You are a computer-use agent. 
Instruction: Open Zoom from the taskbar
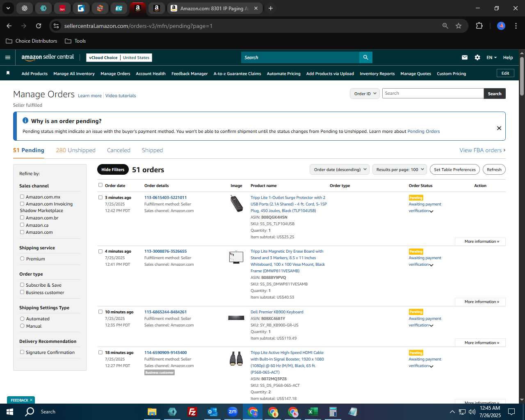point(233,412)
